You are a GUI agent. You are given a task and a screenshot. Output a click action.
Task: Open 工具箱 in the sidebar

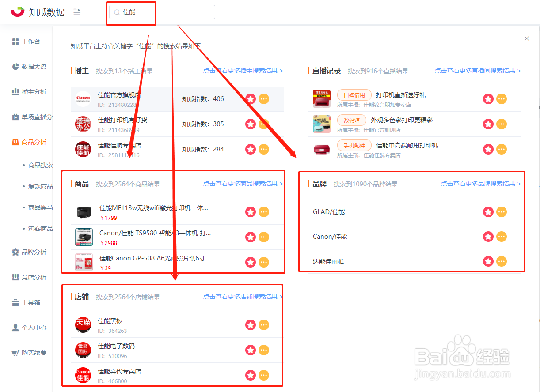(x=26, y=302)
